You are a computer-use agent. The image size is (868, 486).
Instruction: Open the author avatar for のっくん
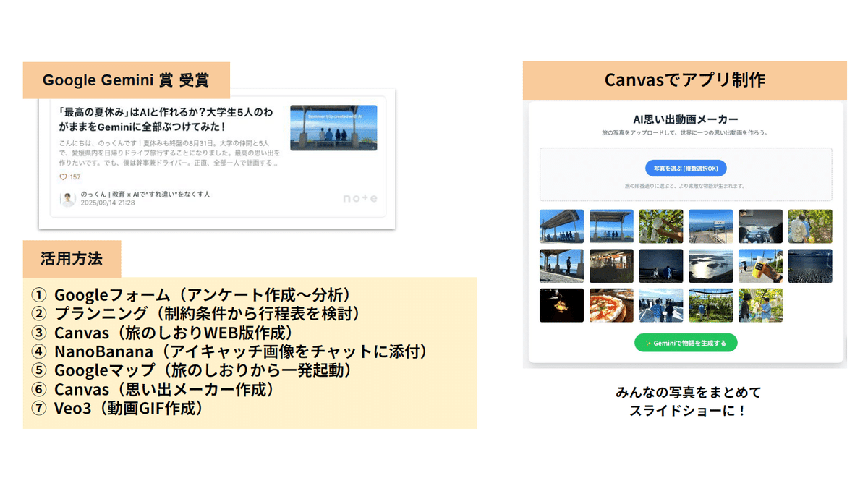68,200
